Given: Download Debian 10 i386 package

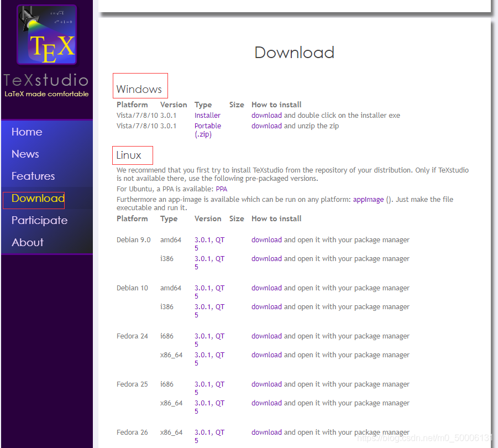Looking at the screenshot, I should pos(266,306).
